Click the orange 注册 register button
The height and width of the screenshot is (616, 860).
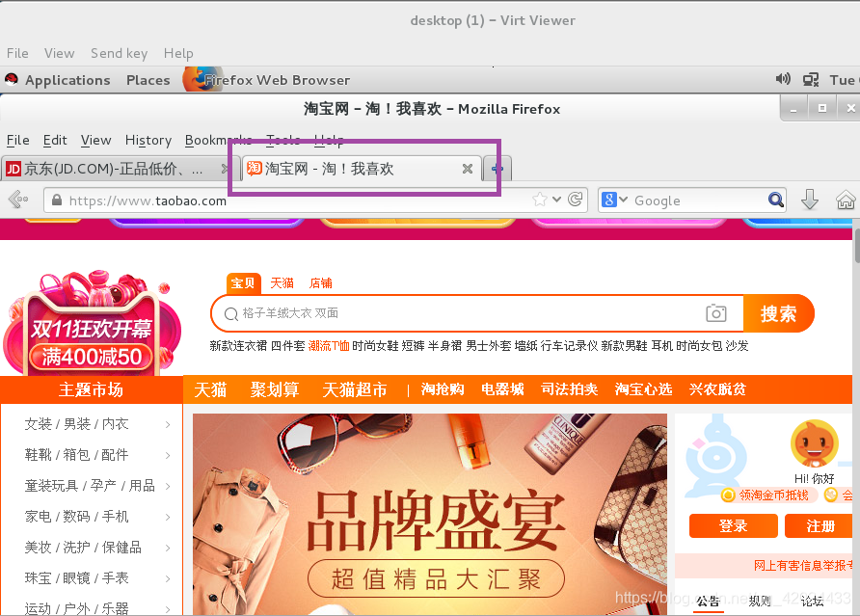(x=820, y=526)
